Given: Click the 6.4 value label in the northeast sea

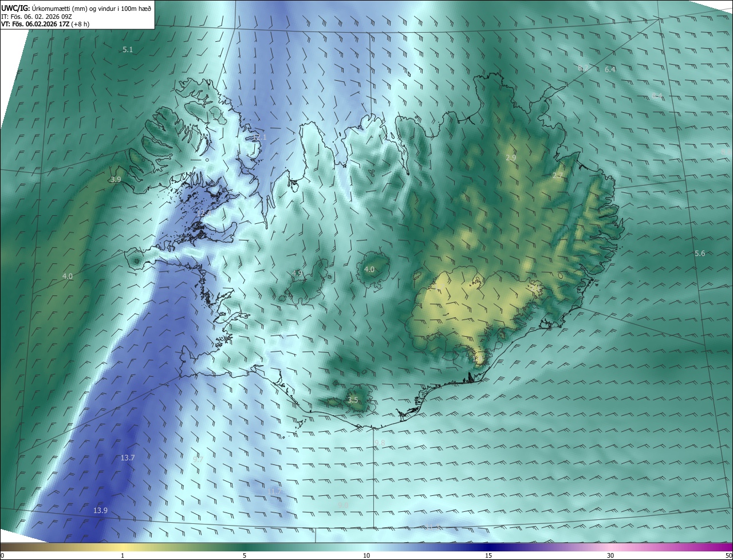Looking at the screenshot, I should [610, 69].
